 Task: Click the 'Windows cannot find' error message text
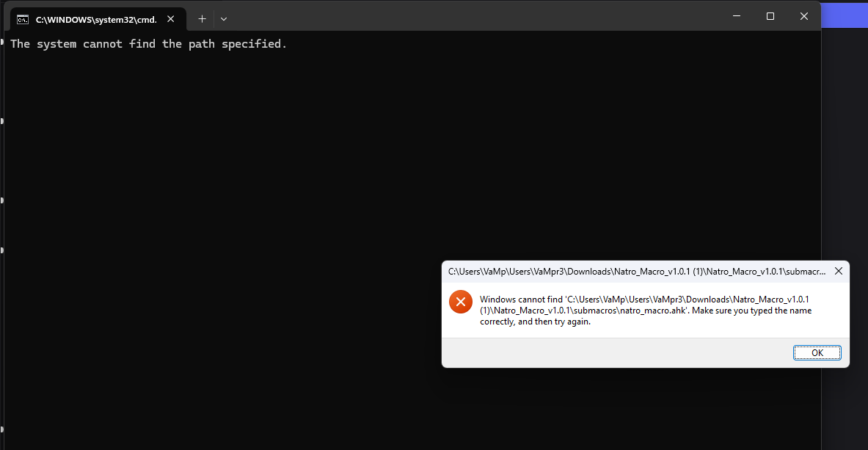(646, 310)
